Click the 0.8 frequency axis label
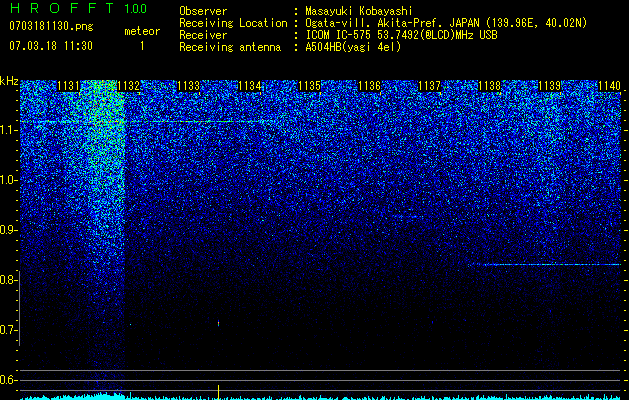The height and width of the screenshot is (400, 629). [x=8, y=280]
